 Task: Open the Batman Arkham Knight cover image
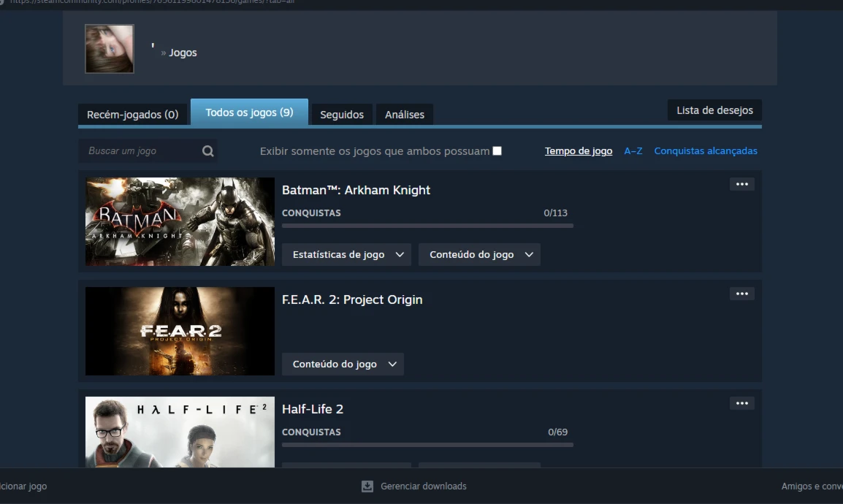coord(180,222)
